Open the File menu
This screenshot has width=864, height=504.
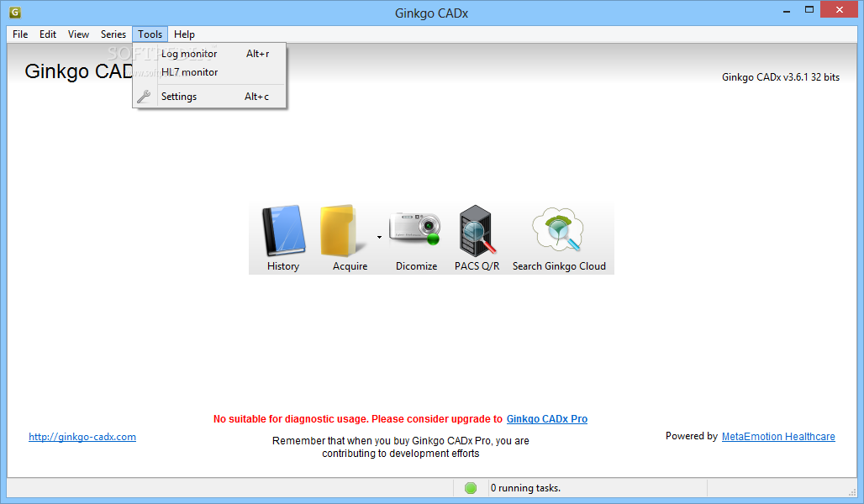pos(20,34)
